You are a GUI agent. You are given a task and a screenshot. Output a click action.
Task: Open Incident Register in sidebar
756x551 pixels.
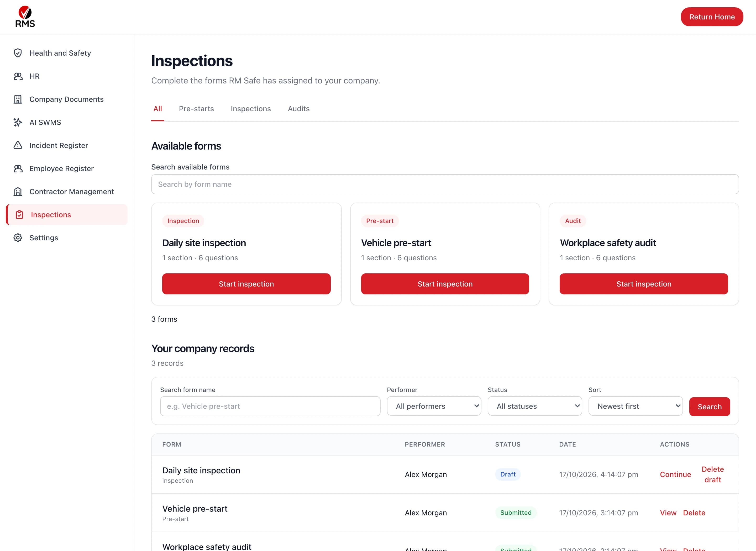point(66,145)
